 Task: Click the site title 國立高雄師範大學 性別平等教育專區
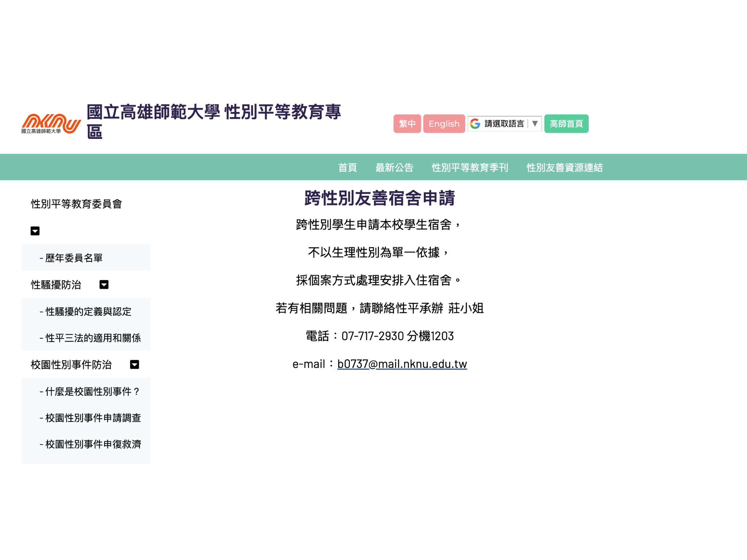click(x=214, y=121)
